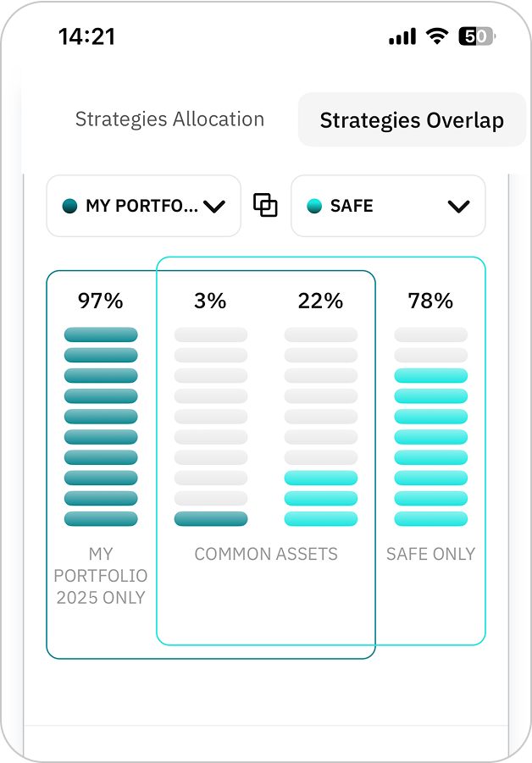
Task: Switch to the Strategies Allocation tab
Action: (169, 119)
